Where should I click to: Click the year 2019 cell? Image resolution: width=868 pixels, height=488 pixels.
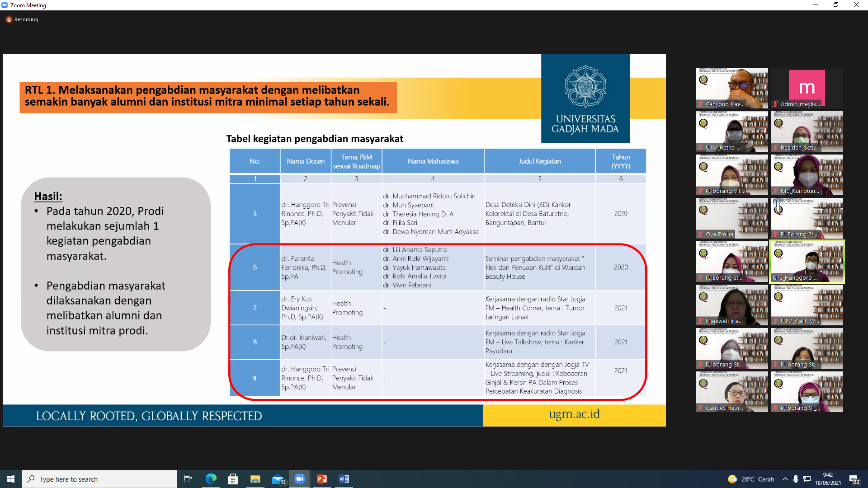(x=621, y=214)
